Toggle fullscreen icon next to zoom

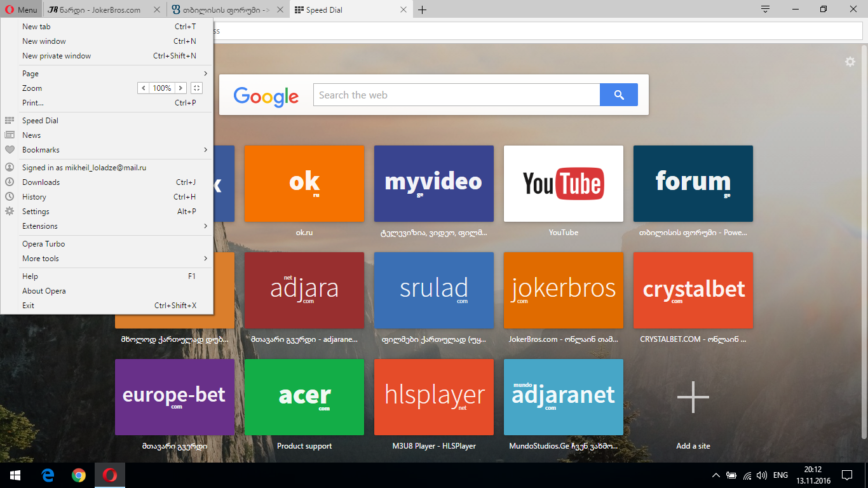click(197, 88)
